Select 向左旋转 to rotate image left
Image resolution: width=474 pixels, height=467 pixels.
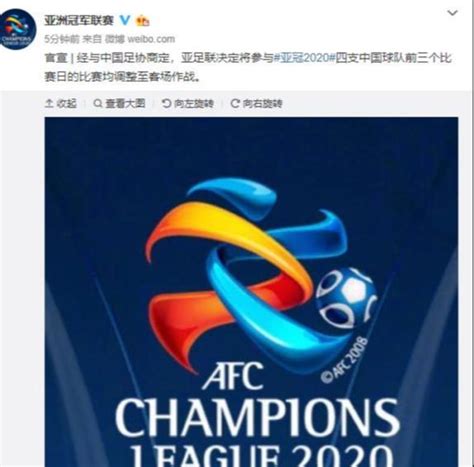coord(194,104)
